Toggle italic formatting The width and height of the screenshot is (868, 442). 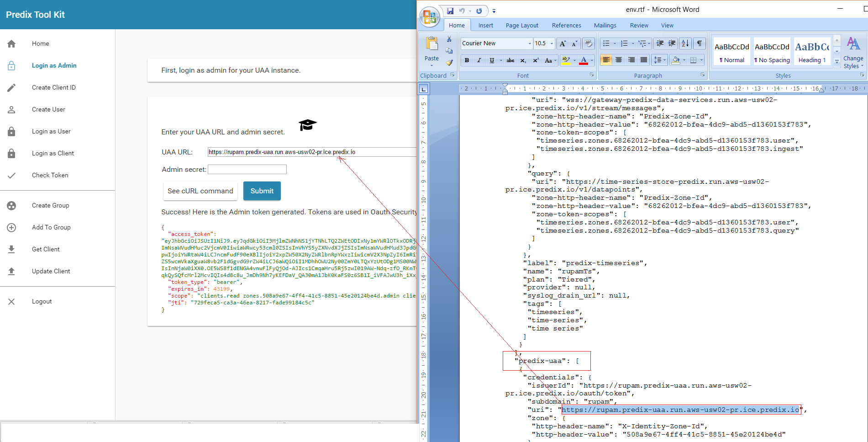tap(479, 60)
